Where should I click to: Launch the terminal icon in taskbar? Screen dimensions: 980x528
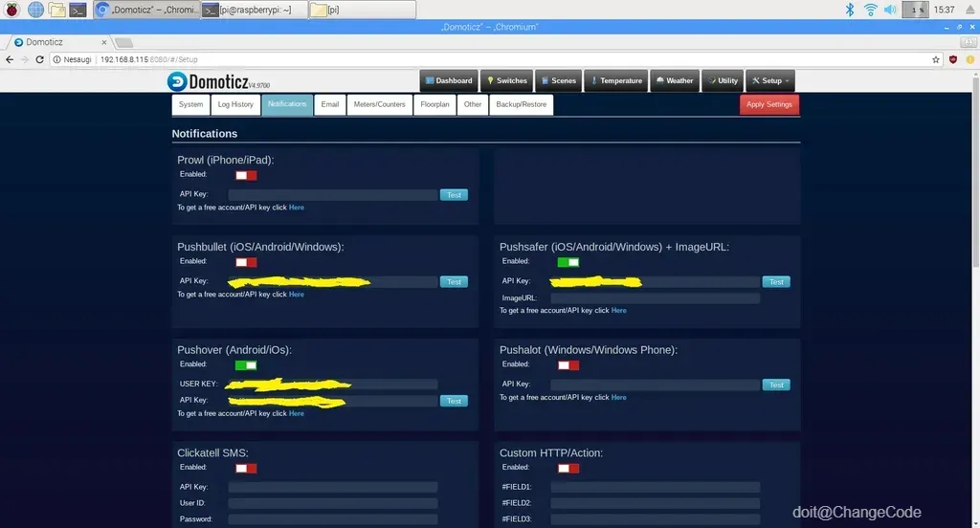coord(78,10)
